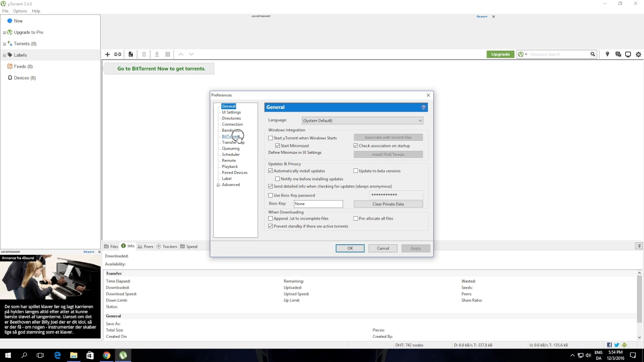Click the Android icon in status bar

coord(624,345)
